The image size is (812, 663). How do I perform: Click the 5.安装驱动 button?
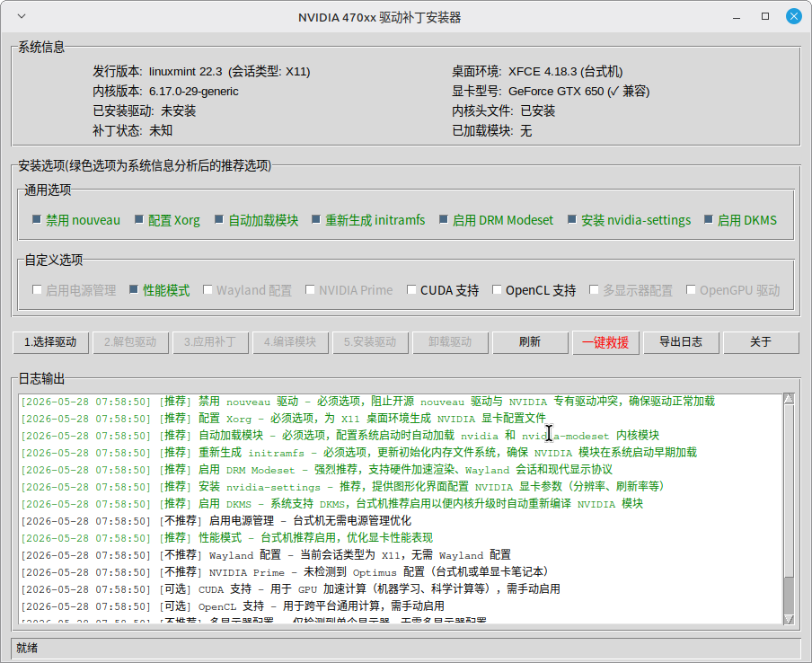pos(370,342)
